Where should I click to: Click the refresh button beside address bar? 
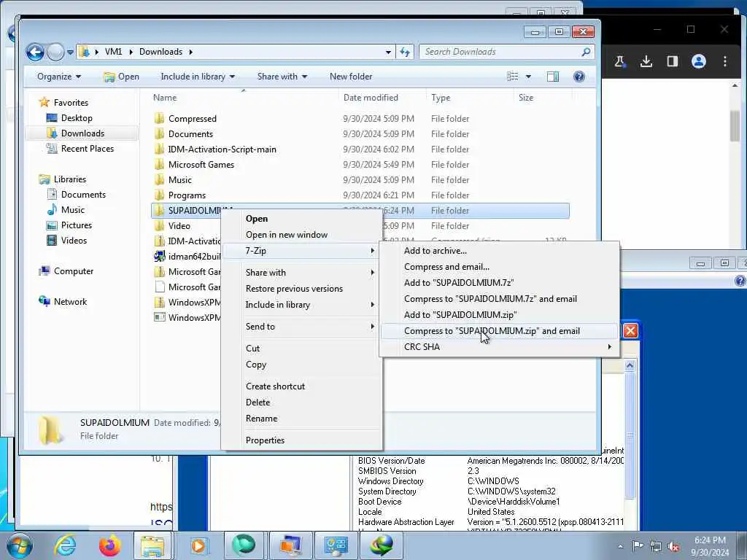click(405, 52)
